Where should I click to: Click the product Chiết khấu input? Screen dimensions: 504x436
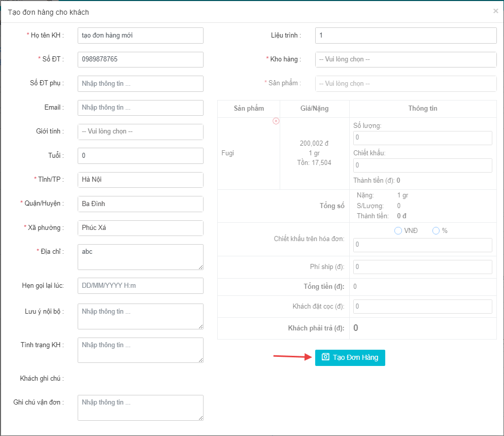click(422, 165)
